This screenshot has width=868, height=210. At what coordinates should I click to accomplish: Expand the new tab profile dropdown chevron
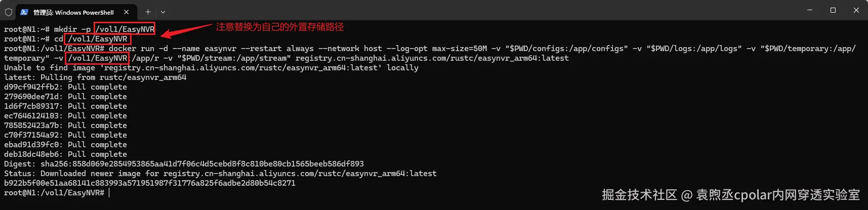tap(163, 12)
